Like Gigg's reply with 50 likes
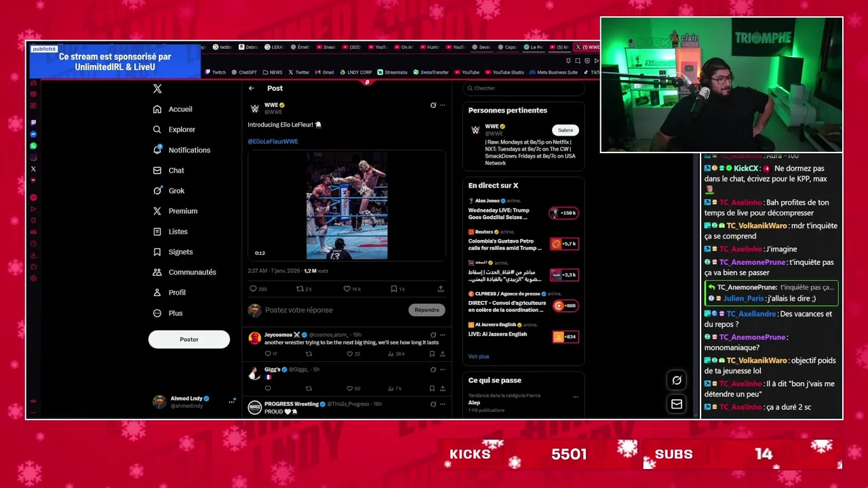This screenshot has width=868, height=488. coord(353,388)
